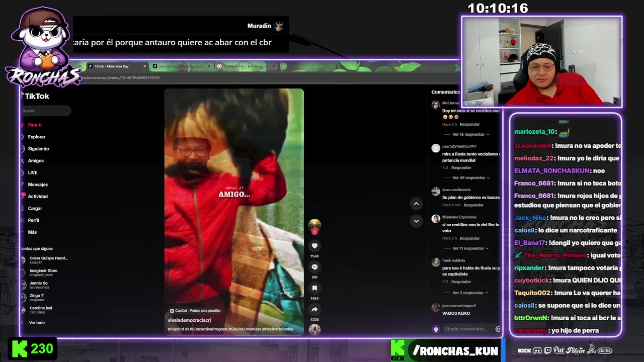This screenshot has width=644, height=362.
Task: Expand Ver 2 respuestas replies
Action: 470,293
